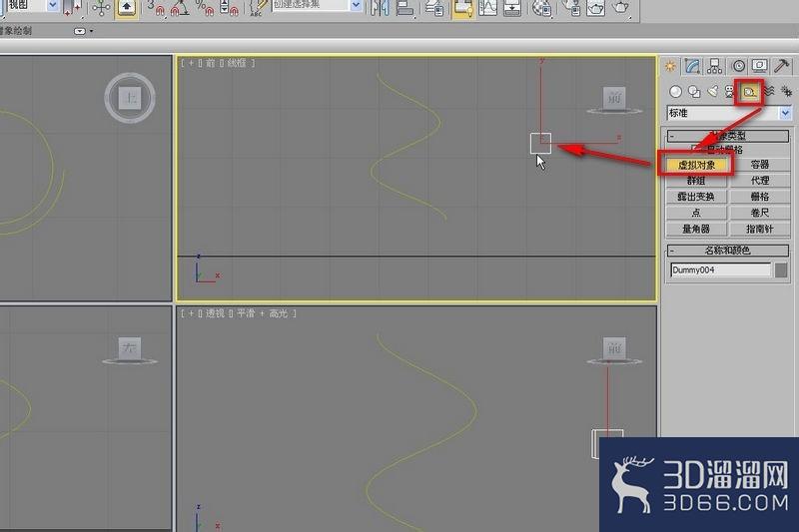Switch to the Create panel tab
Image resolution: width=799 pixels, height=532 pixels.
point(670,66)
